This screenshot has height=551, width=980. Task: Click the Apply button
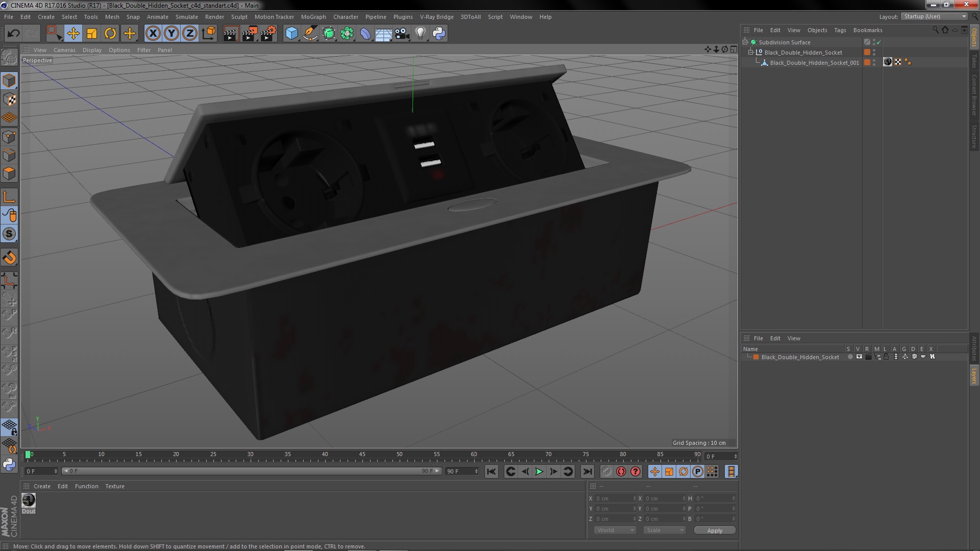click(x=715, y=531)
